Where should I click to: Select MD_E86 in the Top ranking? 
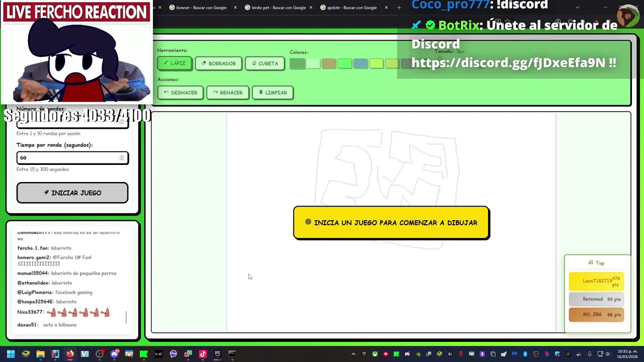[x=596, y=315]
